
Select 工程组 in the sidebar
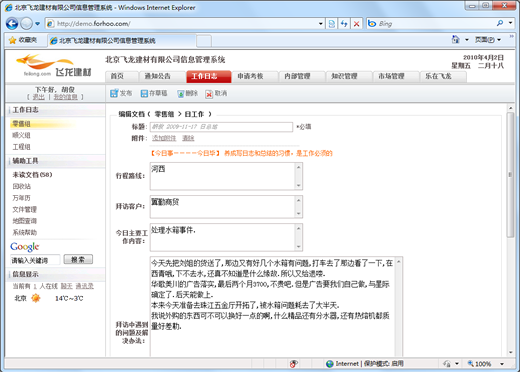pos(21,147)
